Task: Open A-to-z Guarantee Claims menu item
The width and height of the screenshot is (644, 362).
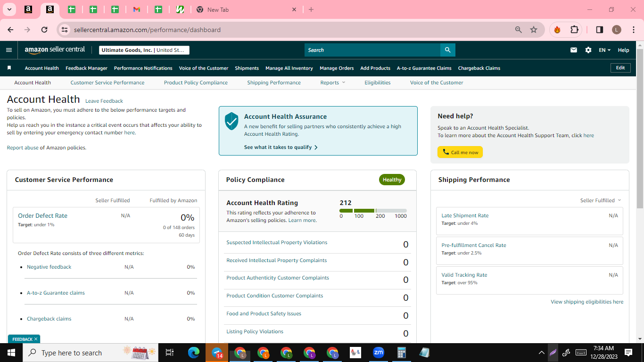Action: click(x=424, y=68)
